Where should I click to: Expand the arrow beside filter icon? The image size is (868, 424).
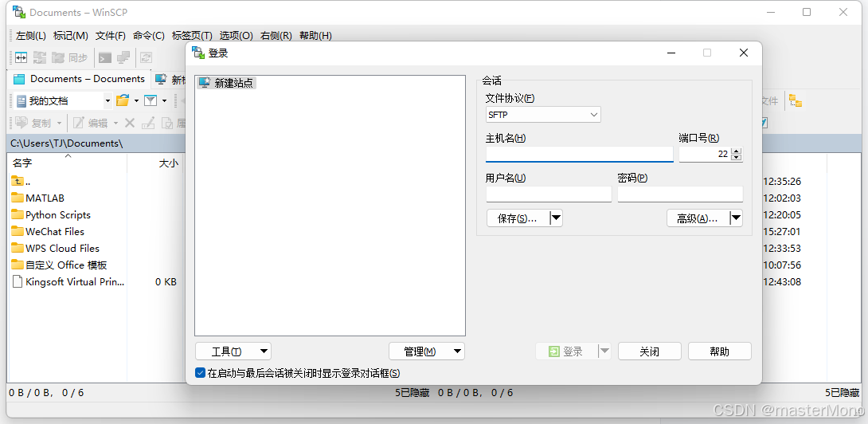pos(164,101)
